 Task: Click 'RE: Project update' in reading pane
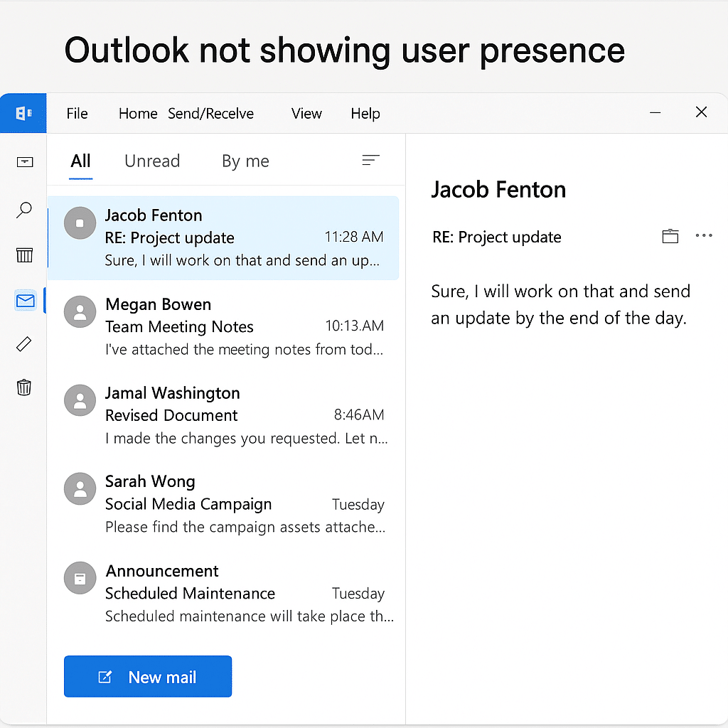(x=497, y=237)
